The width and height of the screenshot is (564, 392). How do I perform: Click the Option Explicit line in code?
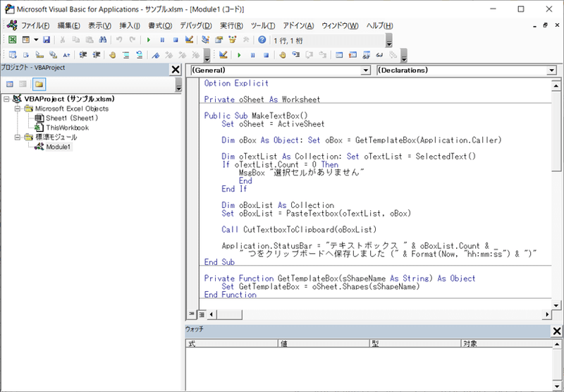(x=236, y=83)
